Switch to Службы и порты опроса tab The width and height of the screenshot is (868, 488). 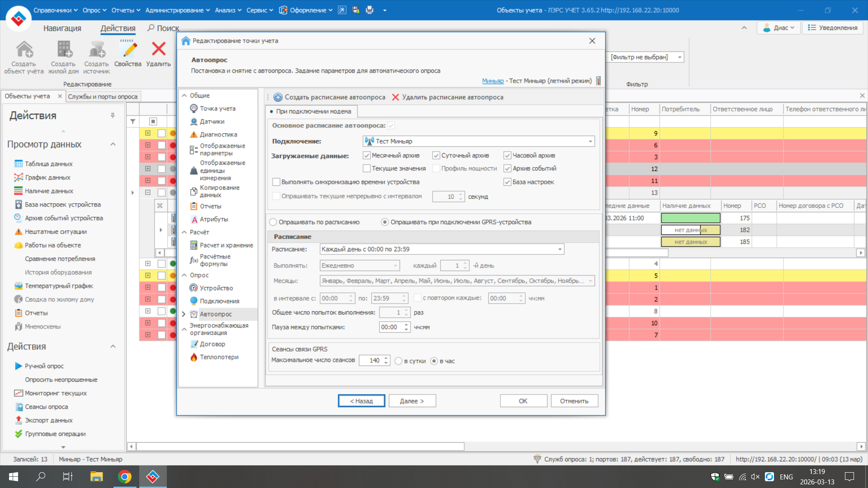[x=103, y=96]
